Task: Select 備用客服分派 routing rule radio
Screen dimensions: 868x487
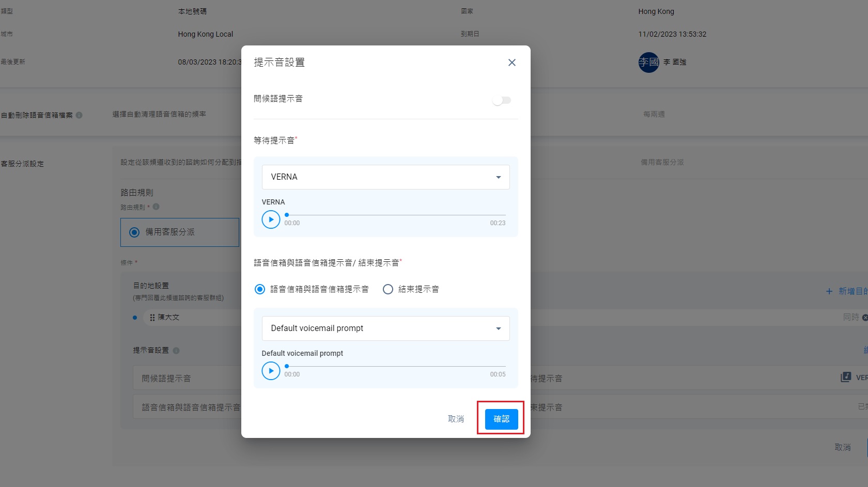Action: click(x=134, y=232)
